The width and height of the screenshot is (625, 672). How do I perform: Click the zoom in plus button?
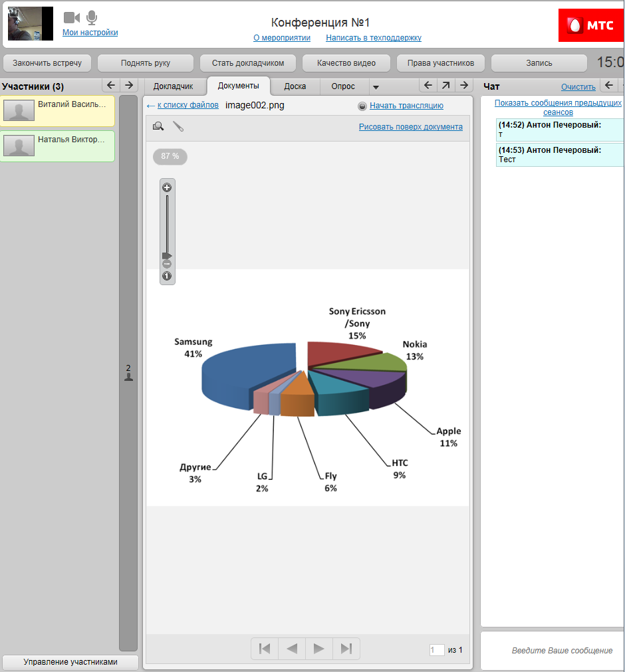(167, 187)
